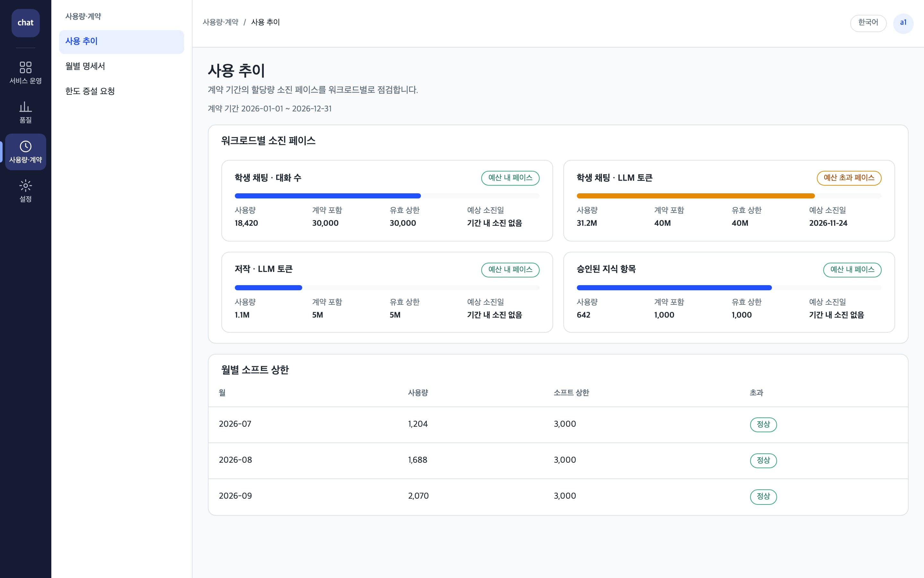The height and width of the screenshot is (578, 924).
Task: Click the 2026-09 month cell
Action: [x=235, y=496]
